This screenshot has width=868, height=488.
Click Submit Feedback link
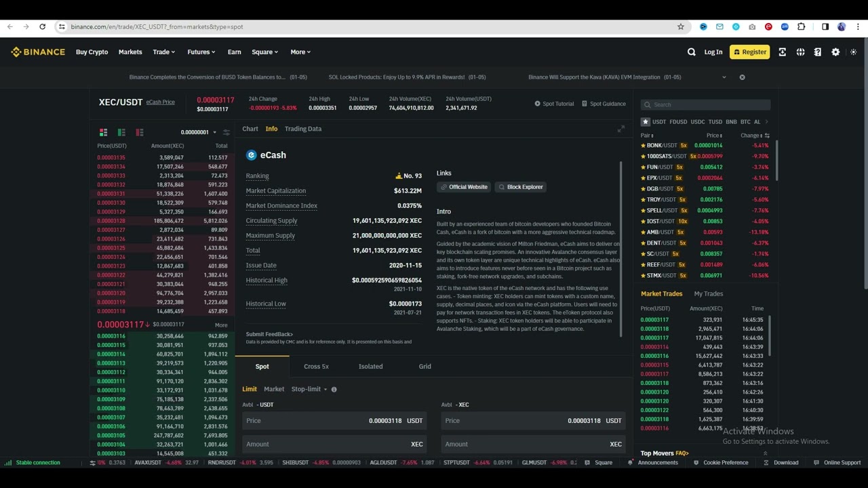(x=269, y=334)
